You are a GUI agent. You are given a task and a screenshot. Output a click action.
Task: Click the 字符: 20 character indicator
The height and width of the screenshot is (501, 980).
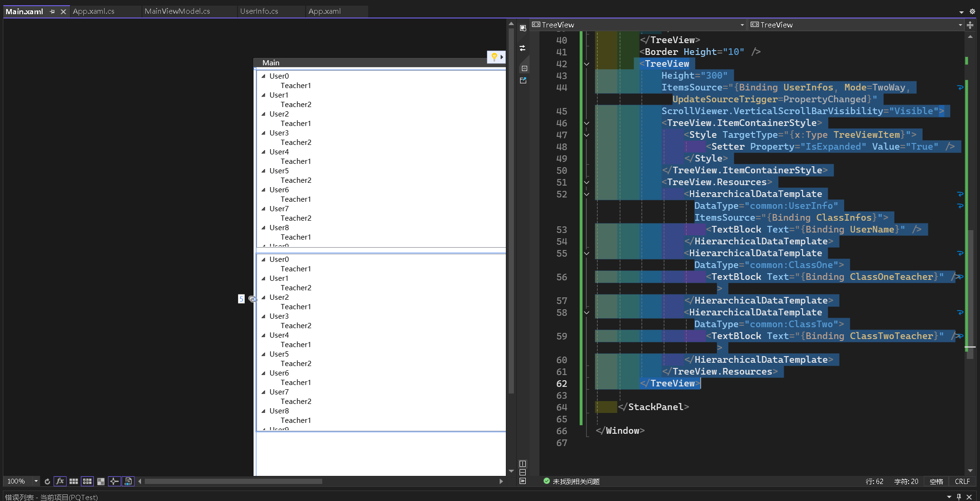[x=906, y=481]
